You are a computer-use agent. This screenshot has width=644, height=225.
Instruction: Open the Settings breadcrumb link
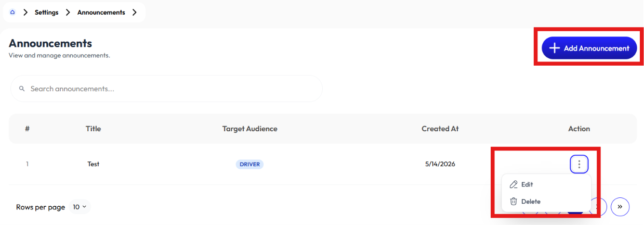click(47, 12)
